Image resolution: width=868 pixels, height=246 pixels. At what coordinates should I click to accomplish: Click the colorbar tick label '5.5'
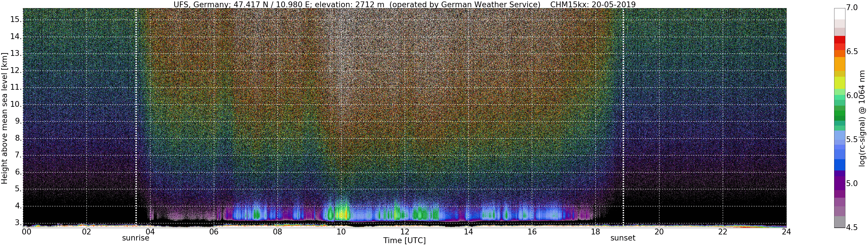(852, 139)
